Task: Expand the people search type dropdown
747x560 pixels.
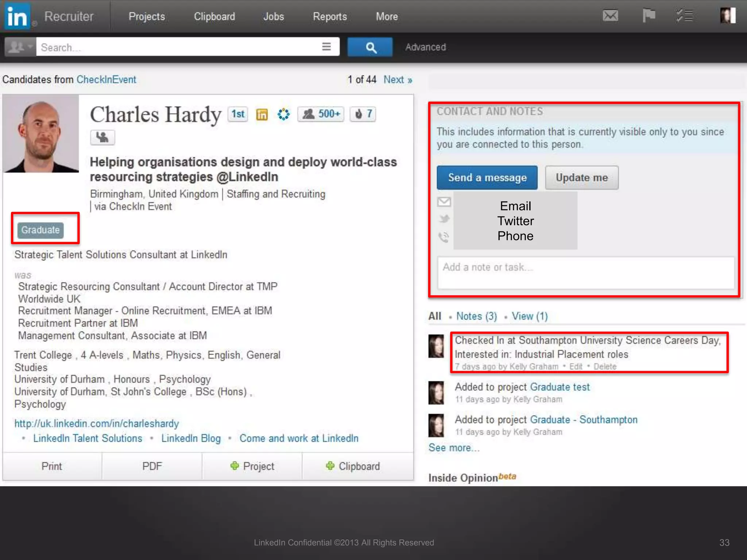Action: click(20, 47)
